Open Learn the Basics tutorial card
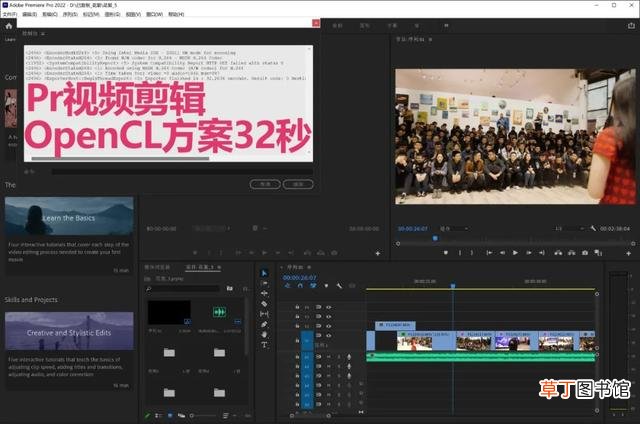The height and width of the screenshot is (424, 640). tap(69, 216)
